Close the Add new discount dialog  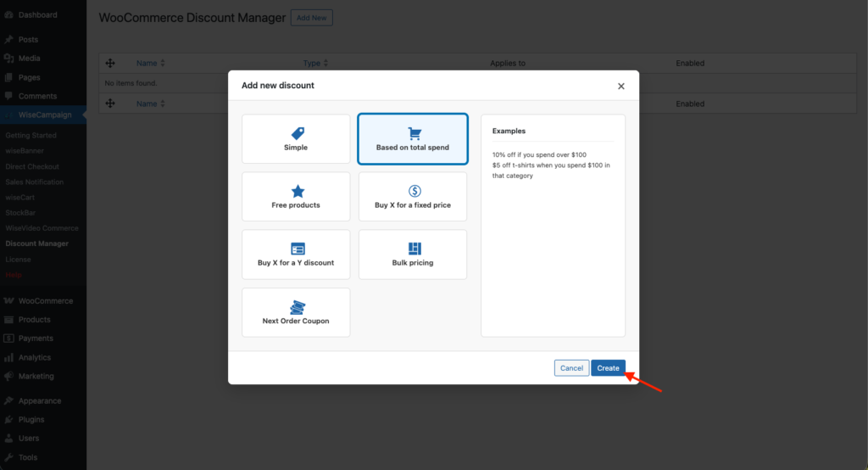pyautogui.click(x=621, y=86)
